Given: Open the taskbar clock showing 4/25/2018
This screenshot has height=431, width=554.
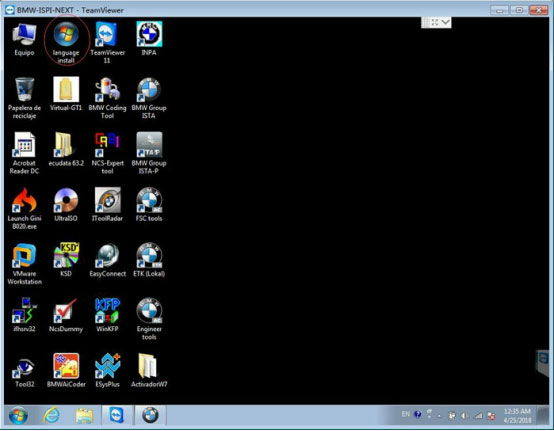Looking at the screenshot, I should coord(518,416).
